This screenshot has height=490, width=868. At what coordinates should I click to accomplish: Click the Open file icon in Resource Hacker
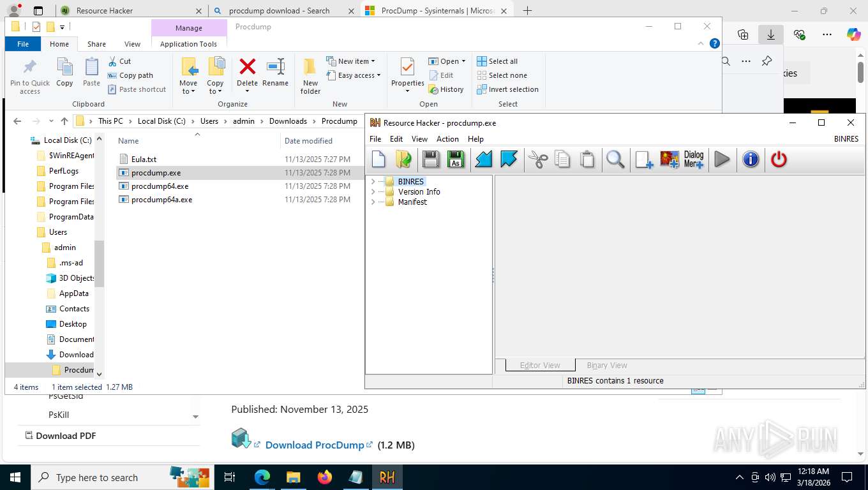[403, 160]
